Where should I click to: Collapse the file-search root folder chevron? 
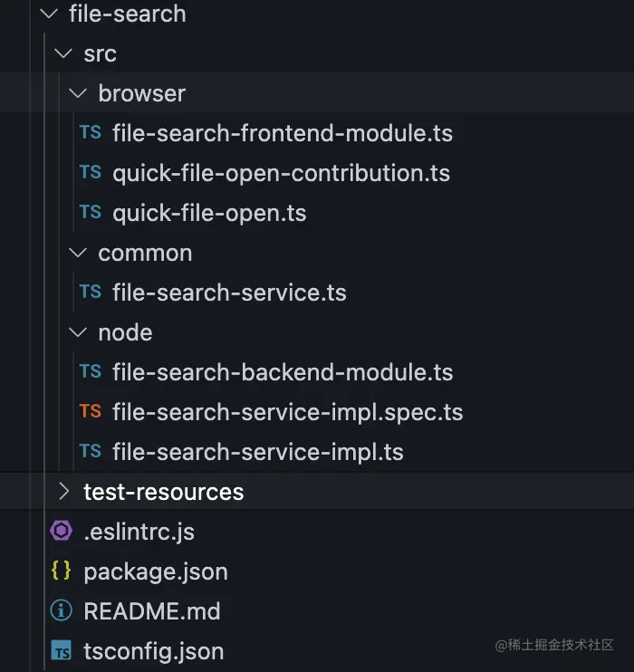(x=48, y=14)
